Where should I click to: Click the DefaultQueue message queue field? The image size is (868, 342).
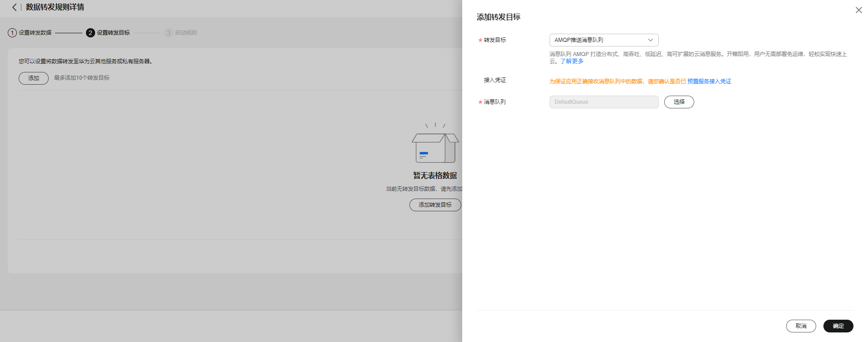[x=604, y=102]
